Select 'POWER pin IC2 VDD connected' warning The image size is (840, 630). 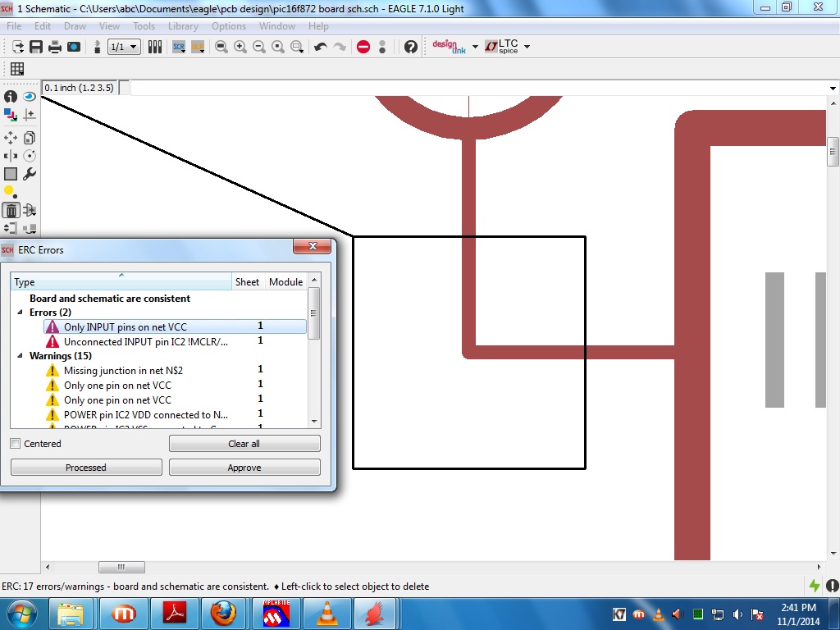[x=175, y=414]
